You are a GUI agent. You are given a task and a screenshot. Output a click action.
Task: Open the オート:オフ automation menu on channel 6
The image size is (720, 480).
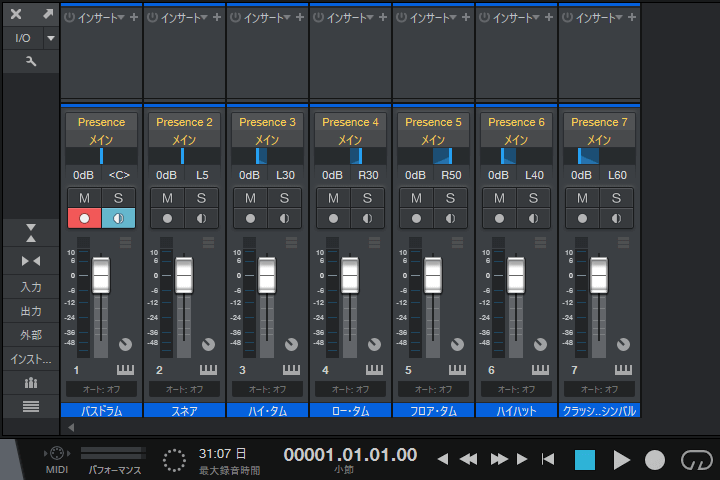tap(516, 389)
